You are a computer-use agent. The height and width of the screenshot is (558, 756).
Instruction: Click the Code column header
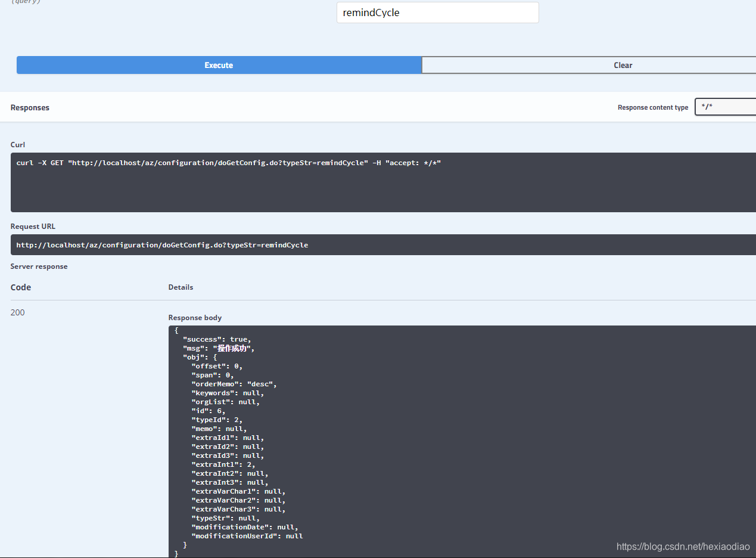tap(21, 287)
